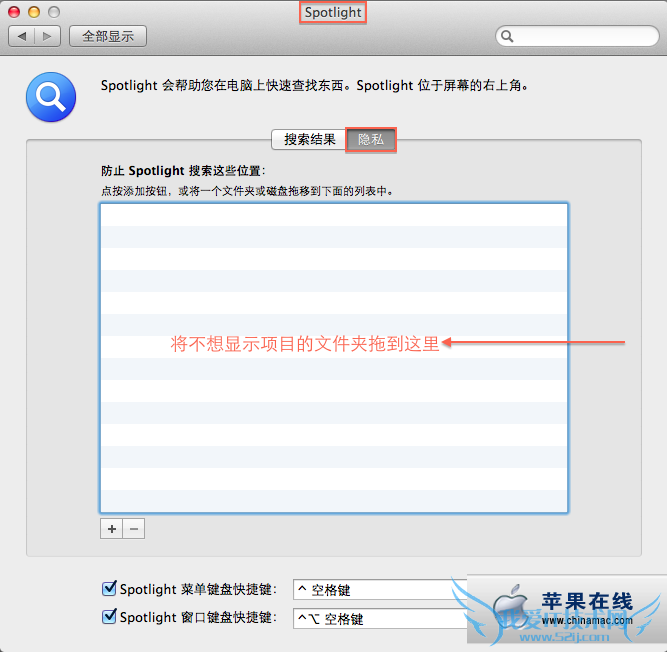Click the back navigation arrow
The image size is (667, 652).
[22, 37]
